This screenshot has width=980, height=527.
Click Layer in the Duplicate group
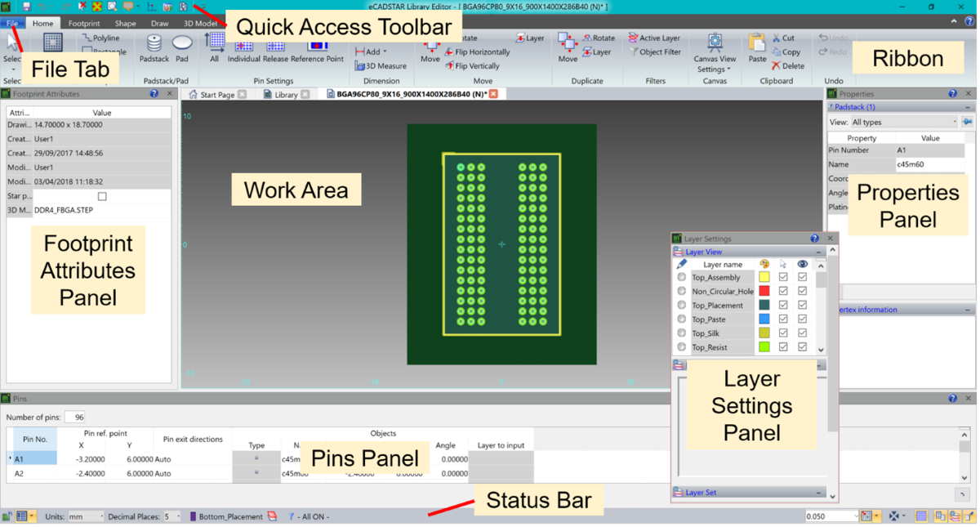(597, 51)
